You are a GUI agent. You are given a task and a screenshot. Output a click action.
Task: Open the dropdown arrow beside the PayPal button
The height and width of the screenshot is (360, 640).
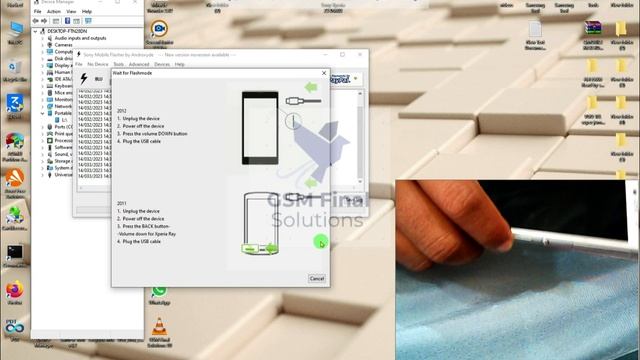click(x=356, y=79)
